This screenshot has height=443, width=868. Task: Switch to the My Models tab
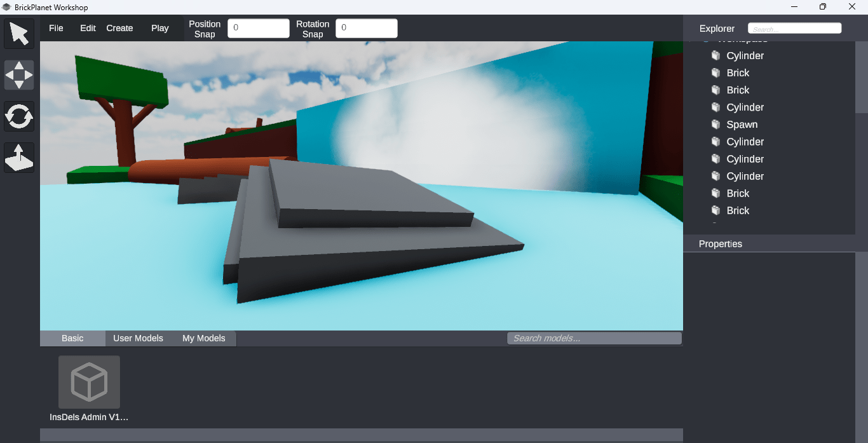[203, 338]
